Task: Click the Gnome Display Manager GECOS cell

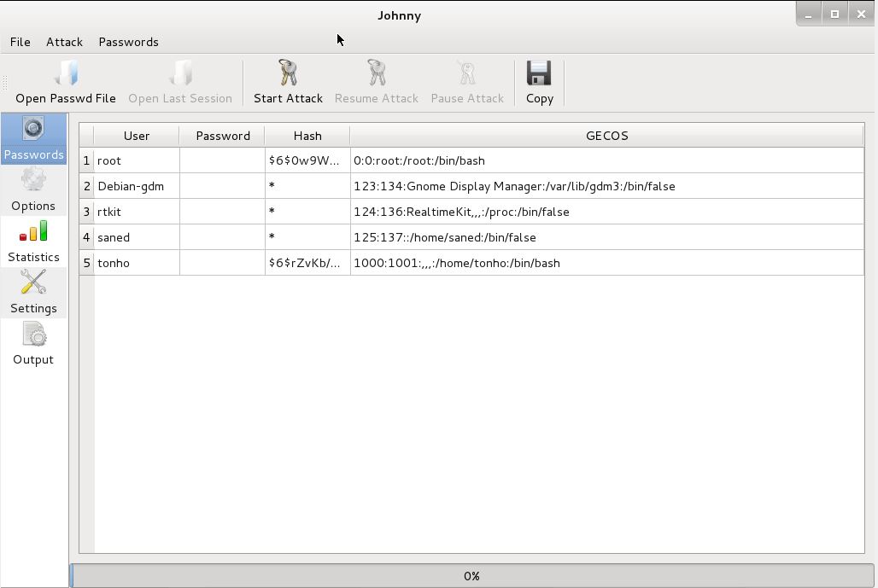Action: tap(607, 186)
